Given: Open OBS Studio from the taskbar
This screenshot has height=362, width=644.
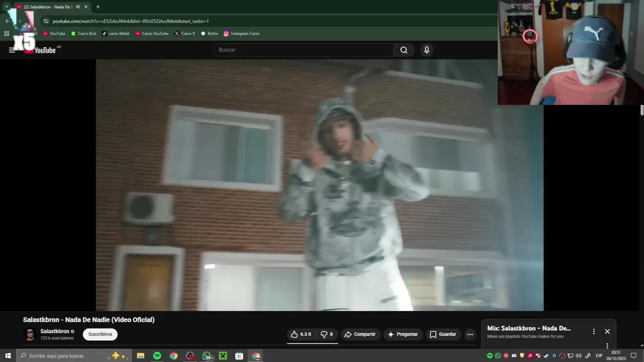Looking at the screenshot, I should point(190,356).
